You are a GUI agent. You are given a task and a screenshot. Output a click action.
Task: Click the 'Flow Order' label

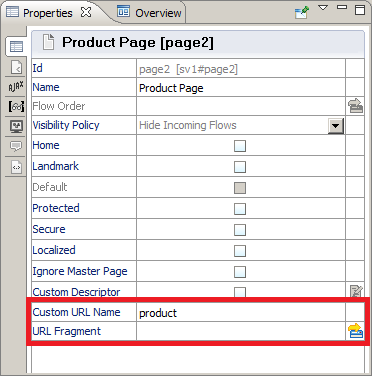tap(59, 106)
